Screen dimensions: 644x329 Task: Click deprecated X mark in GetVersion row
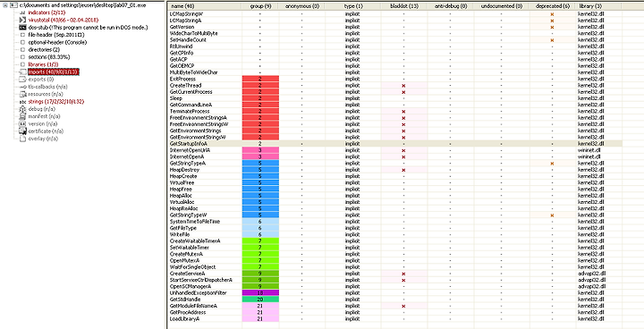coord(552,27)
